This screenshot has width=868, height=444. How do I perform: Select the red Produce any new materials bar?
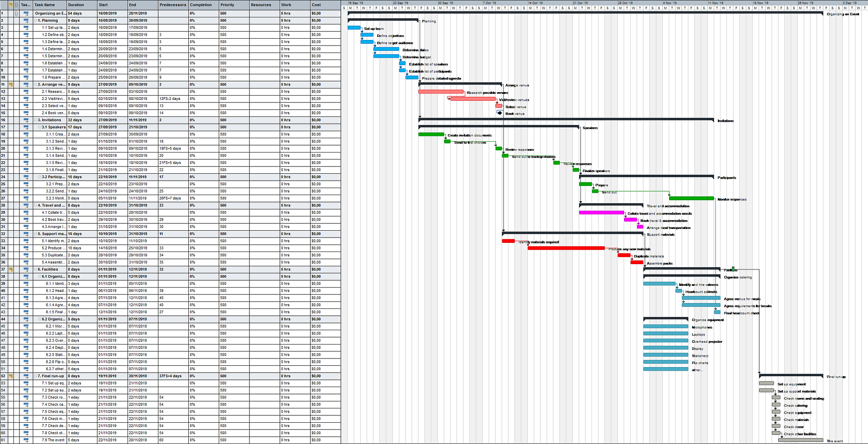pos(566,248)
